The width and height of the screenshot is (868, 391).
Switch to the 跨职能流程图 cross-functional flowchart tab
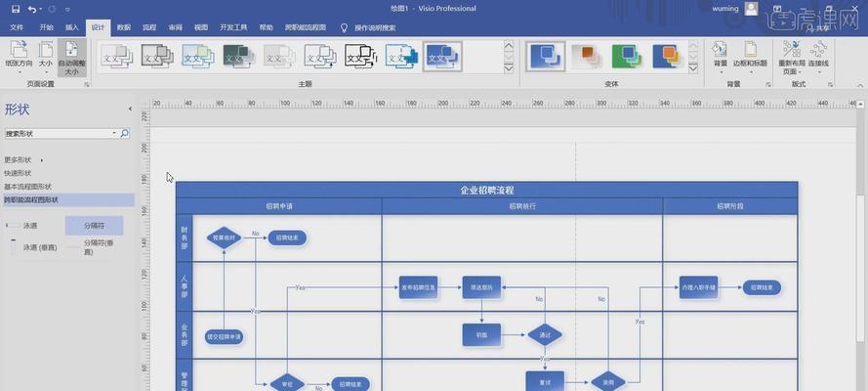coord(305,27)
